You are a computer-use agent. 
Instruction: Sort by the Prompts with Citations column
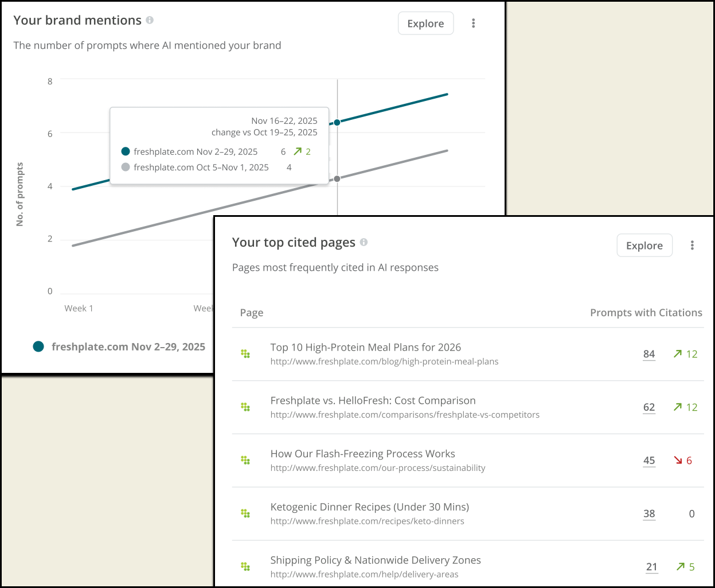646,313
